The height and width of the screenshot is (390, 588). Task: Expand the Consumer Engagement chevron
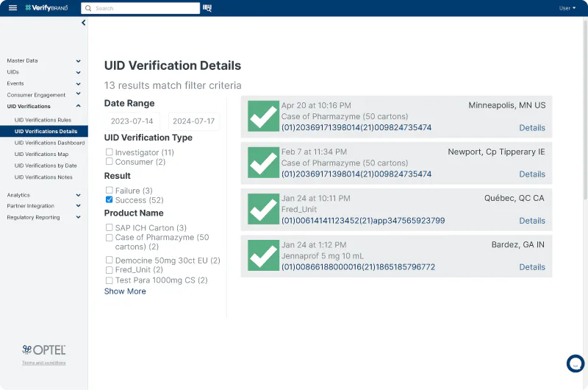coord(78,94)
